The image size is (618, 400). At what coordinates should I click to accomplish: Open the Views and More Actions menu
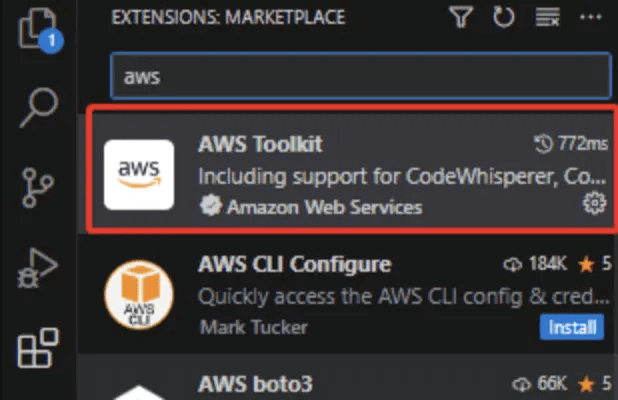click(x=590, y=17)
